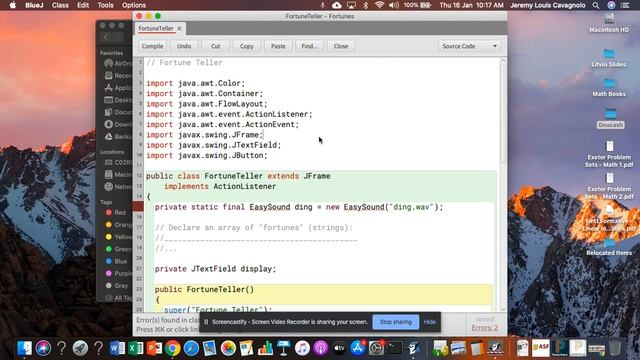This screenshot has width=640, height=360.
Task: Click the date and time in menu bar
Action: 471,5
